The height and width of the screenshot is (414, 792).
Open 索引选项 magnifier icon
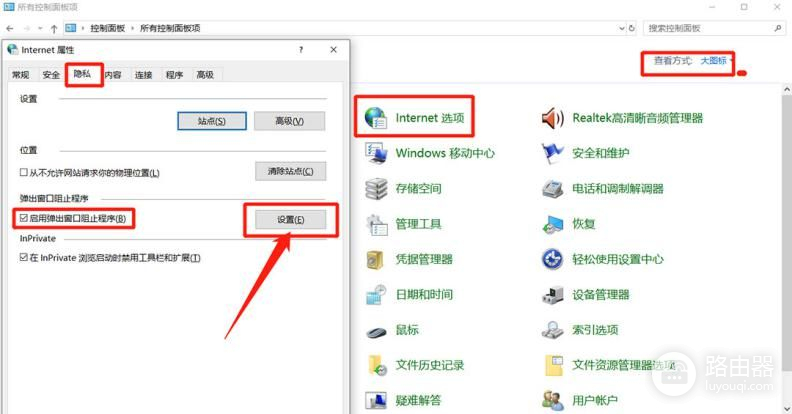click(553, 330)
